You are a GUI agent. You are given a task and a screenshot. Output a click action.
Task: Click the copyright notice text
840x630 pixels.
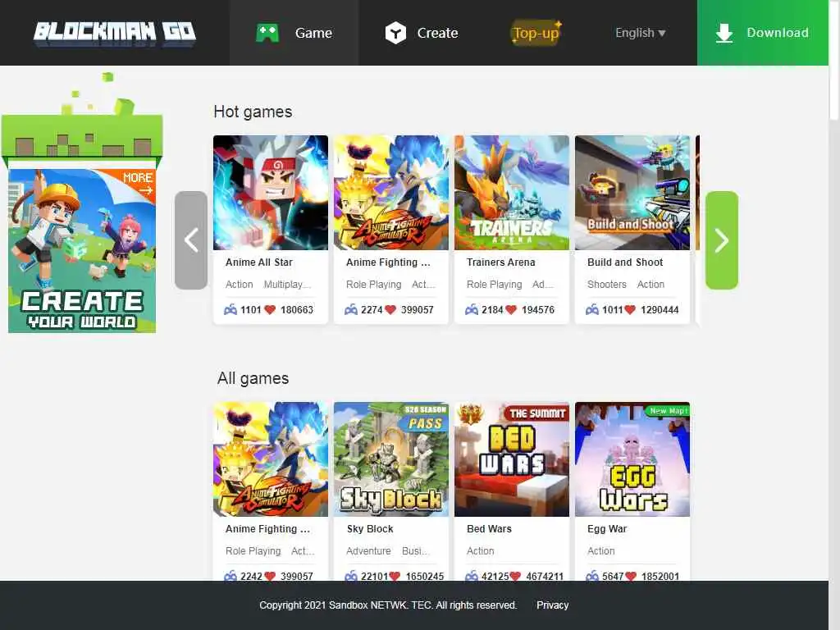pos(388,605)
